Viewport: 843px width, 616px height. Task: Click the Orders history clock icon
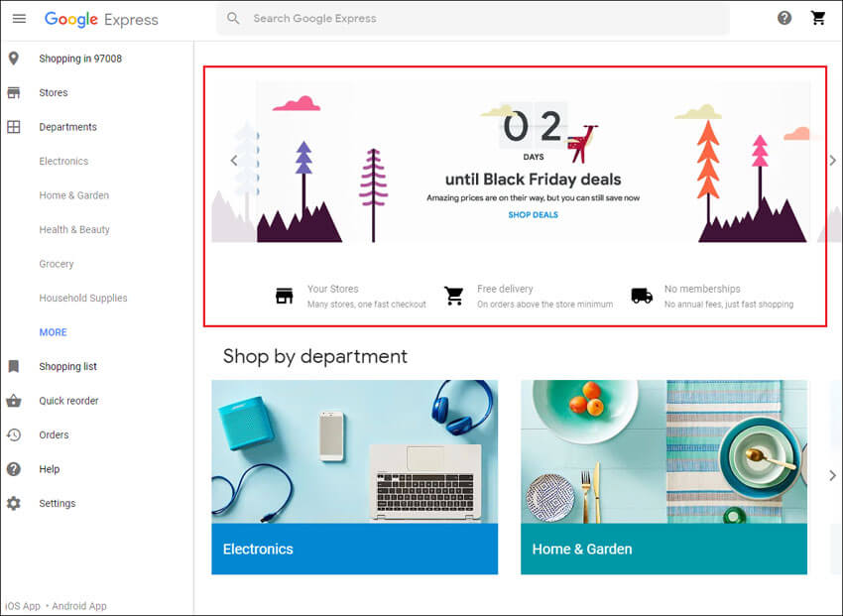(14, 434)
